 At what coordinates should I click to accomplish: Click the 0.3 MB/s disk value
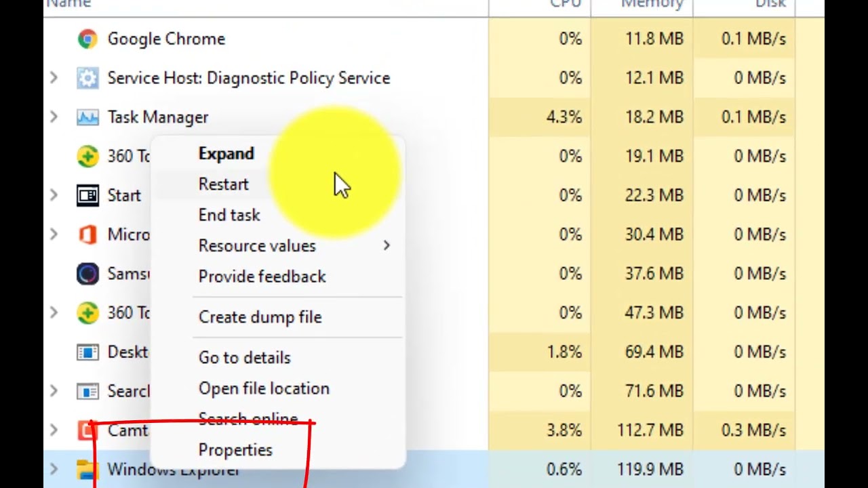tap(754, 430)
